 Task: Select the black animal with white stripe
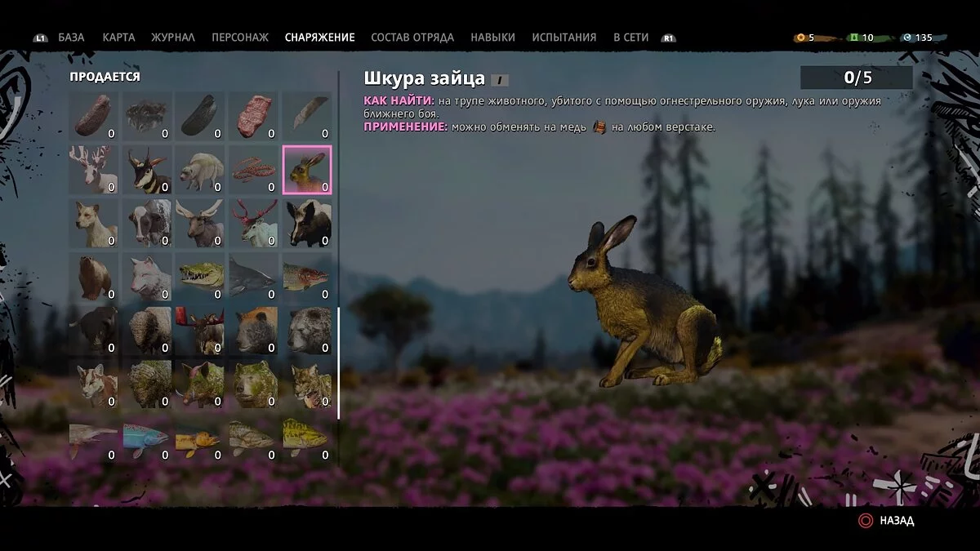(307, 224)
